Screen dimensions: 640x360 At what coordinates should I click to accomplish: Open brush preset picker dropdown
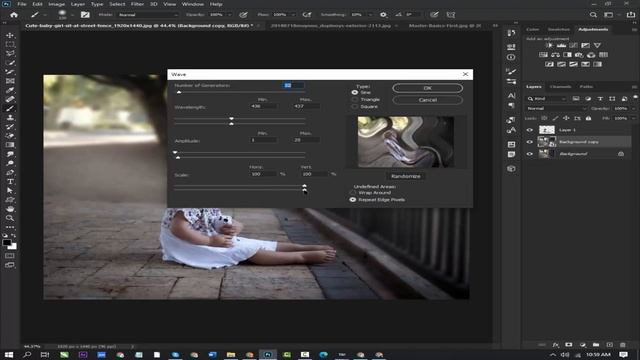pyautogui.click(x=72, y=15)
